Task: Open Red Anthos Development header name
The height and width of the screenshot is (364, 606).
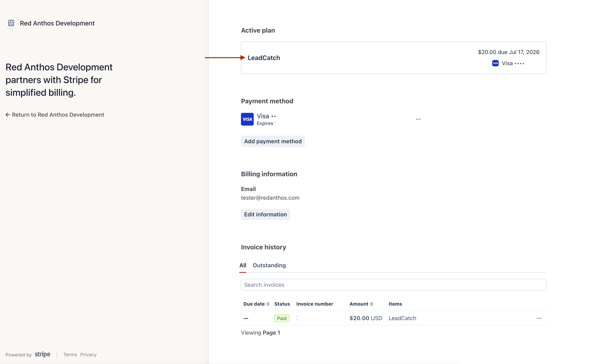Action: (x=57, y=23)
